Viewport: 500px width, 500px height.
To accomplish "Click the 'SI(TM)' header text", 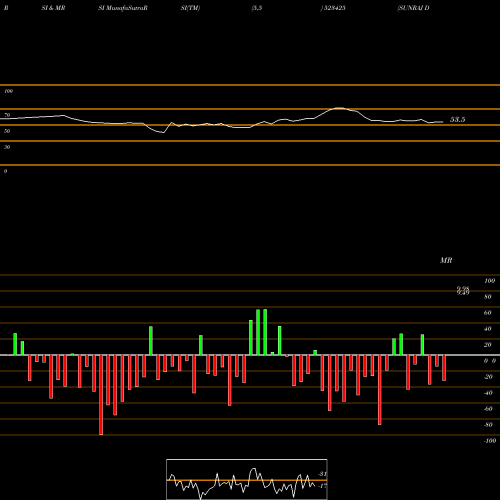I will coord(190,8).
